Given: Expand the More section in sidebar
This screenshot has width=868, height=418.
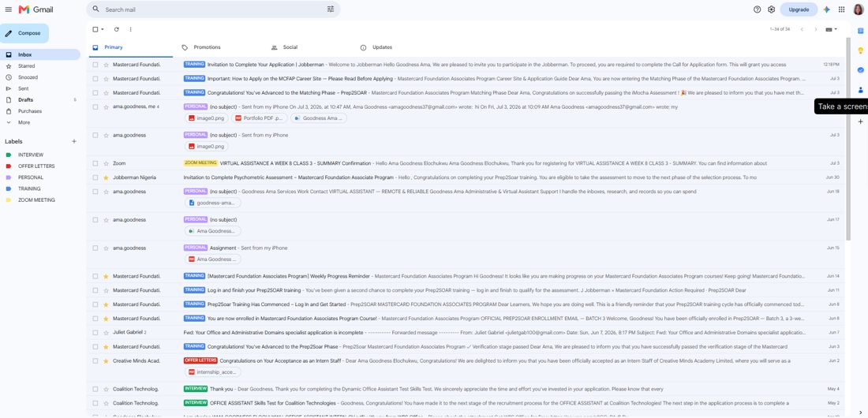Looking at the screenshot, I should tap(24, 122).
